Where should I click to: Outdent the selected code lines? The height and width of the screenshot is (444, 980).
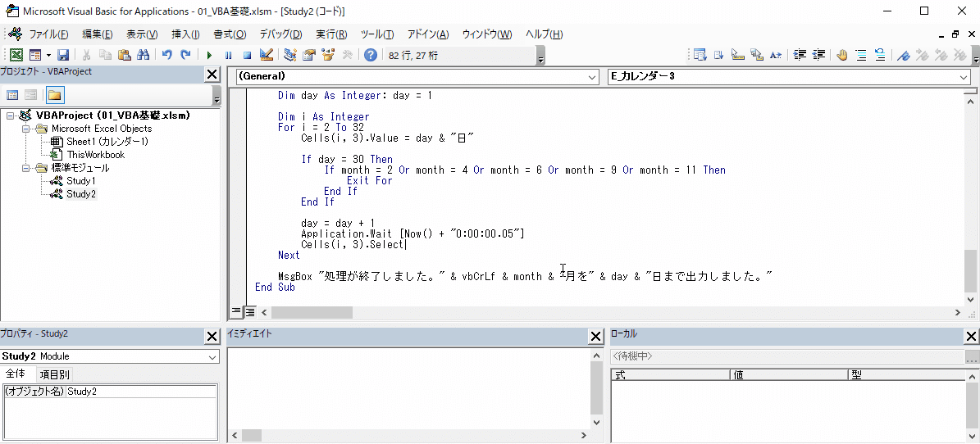pyautogui.click(x=818, y=55)
